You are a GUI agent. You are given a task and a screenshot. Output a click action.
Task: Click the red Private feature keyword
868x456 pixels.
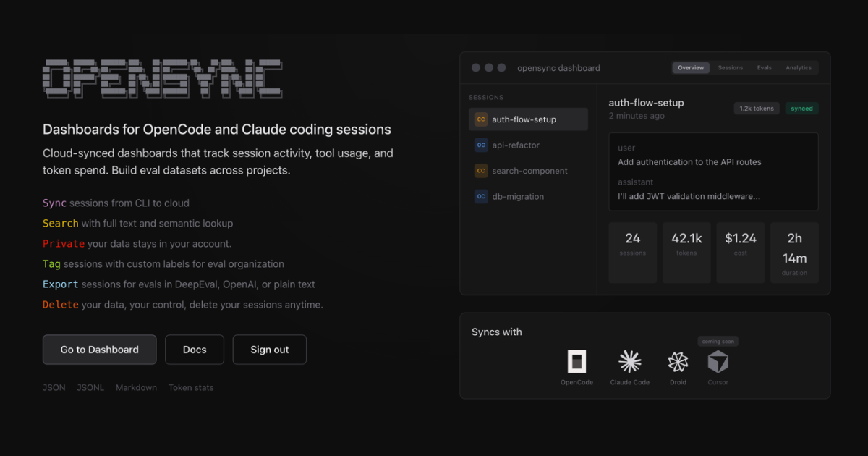pos(64,244)
